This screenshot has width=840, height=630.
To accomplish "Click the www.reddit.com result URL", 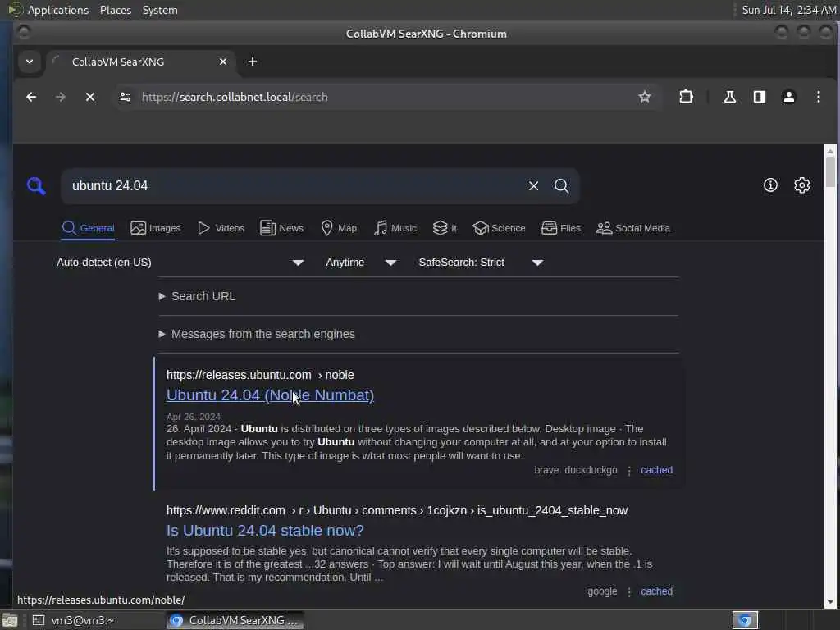I will tap(396, 510).
